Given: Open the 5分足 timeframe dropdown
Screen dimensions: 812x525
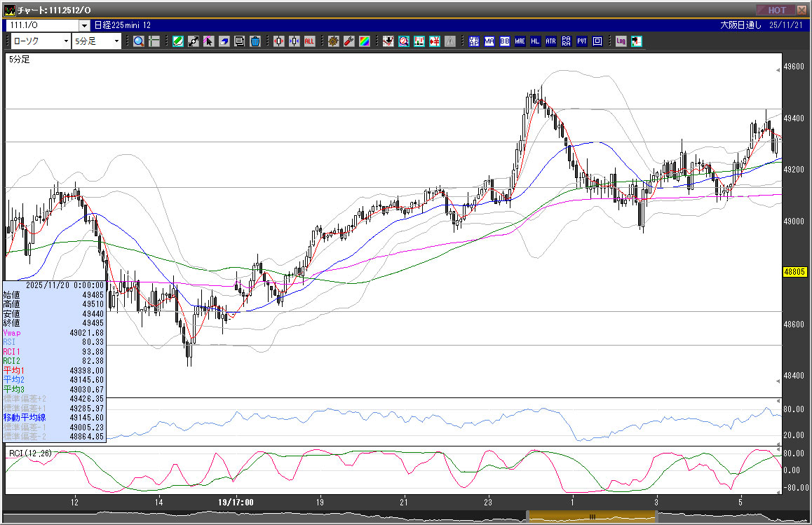Looking at the screenshot, I should coord(97,41).
